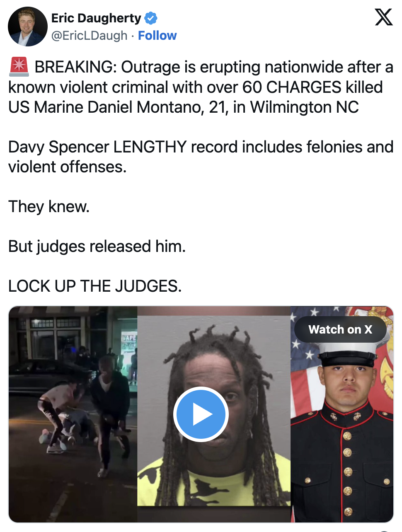This screenshot has height=532, width=402.
Task: Open Eric Daugherty's profile avatar
Action: (x=28, y=27)
